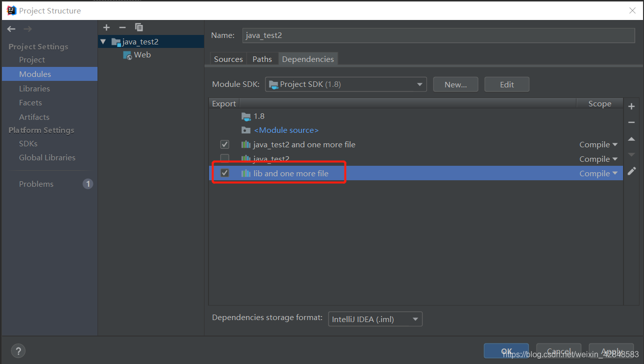Move the selected dependency down with arrow icon
644x364 pixels.
[x=631, y=155]
